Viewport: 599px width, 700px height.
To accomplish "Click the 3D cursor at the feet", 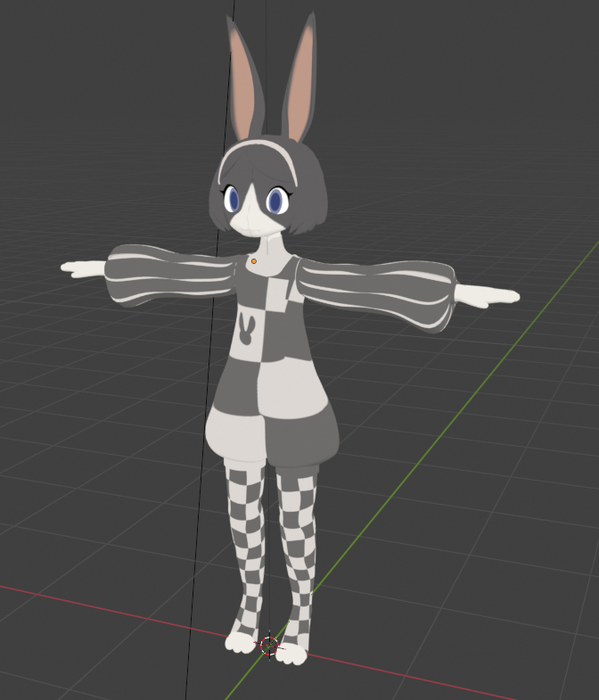I will click(269, 646).
